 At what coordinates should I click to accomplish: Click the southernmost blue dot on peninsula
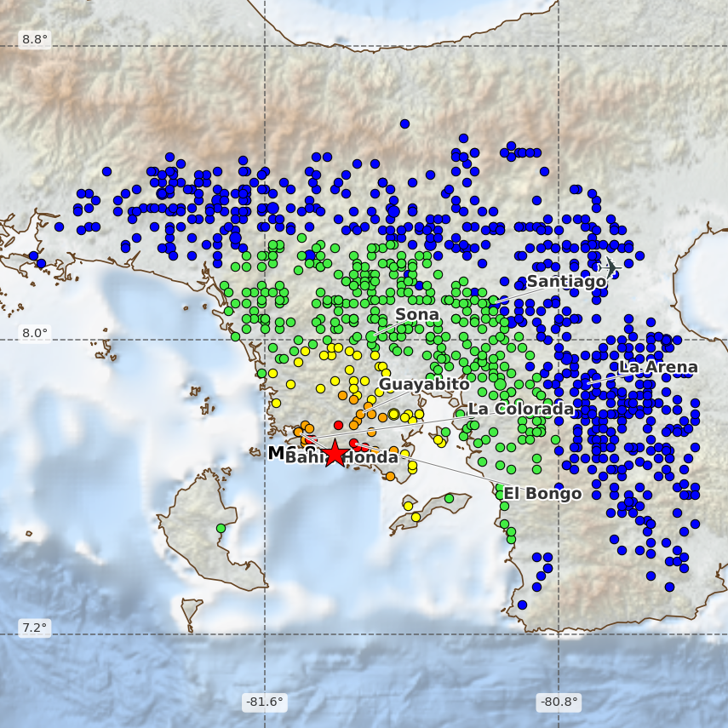pos(522,605)
